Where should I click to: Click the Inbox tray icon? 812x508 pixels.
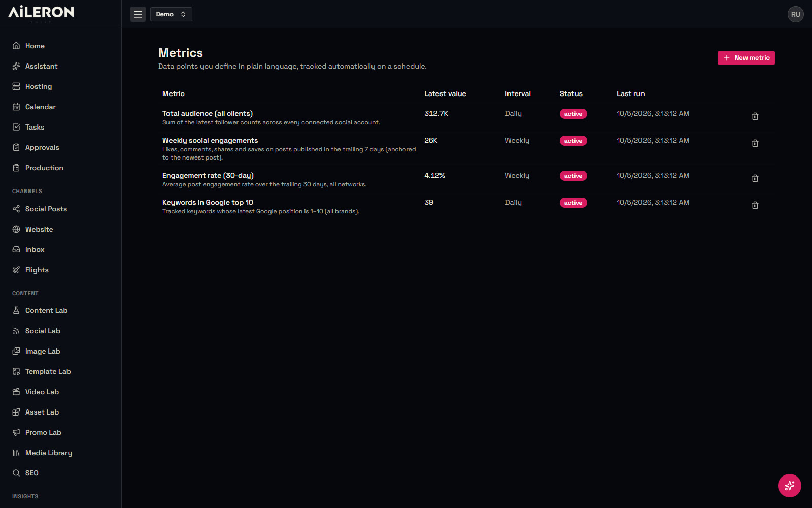(16, 249)
